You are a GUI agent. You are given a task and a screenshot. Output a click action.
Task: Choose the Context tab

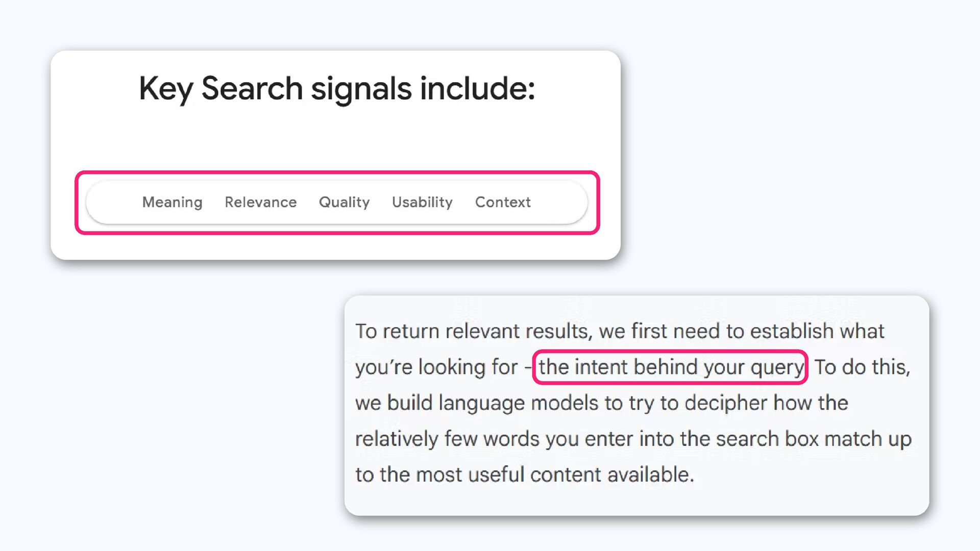503,202
